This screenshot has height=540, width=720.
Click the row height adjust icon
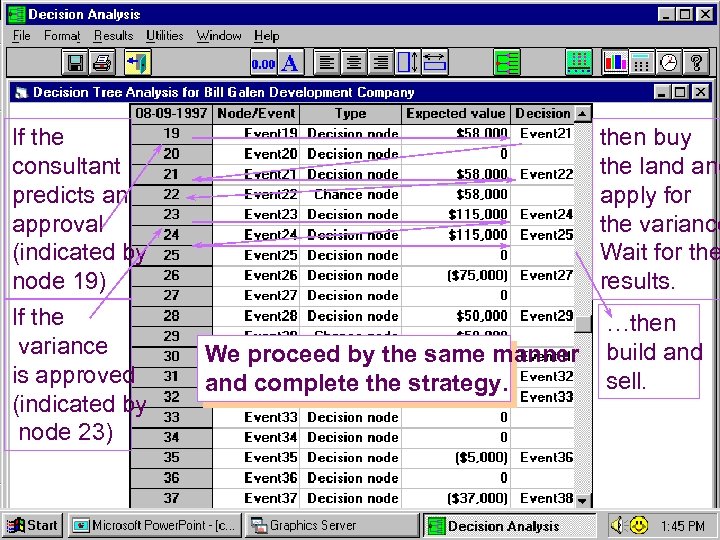click(x=408, y=62)
